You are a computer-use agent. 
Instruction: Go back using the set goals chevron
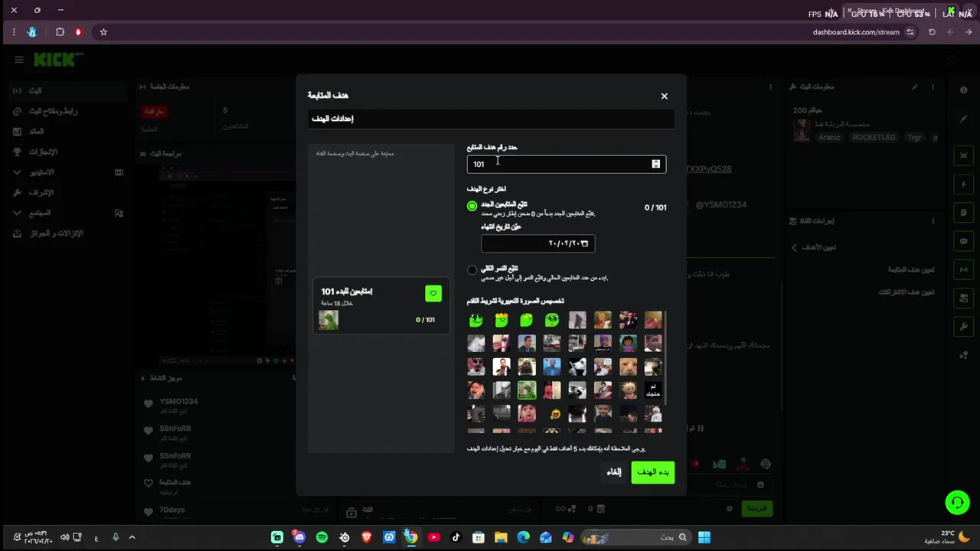[x=794, y=247]
